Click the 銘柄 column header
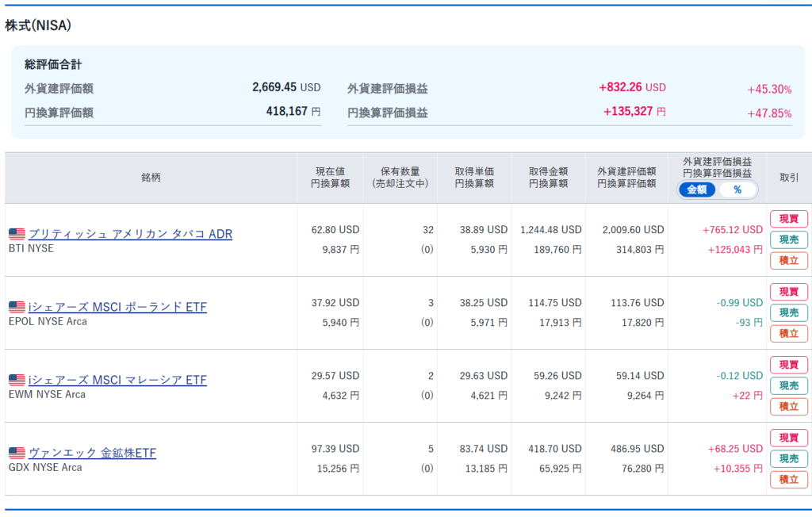Image resolution: width=812 pixels, height=517 pixels. point(151,178)
